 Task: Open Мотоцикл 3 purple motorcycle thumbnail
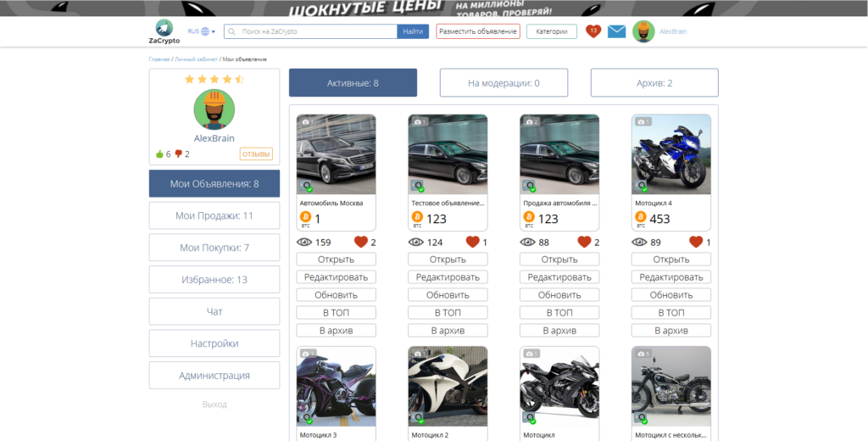336,386
